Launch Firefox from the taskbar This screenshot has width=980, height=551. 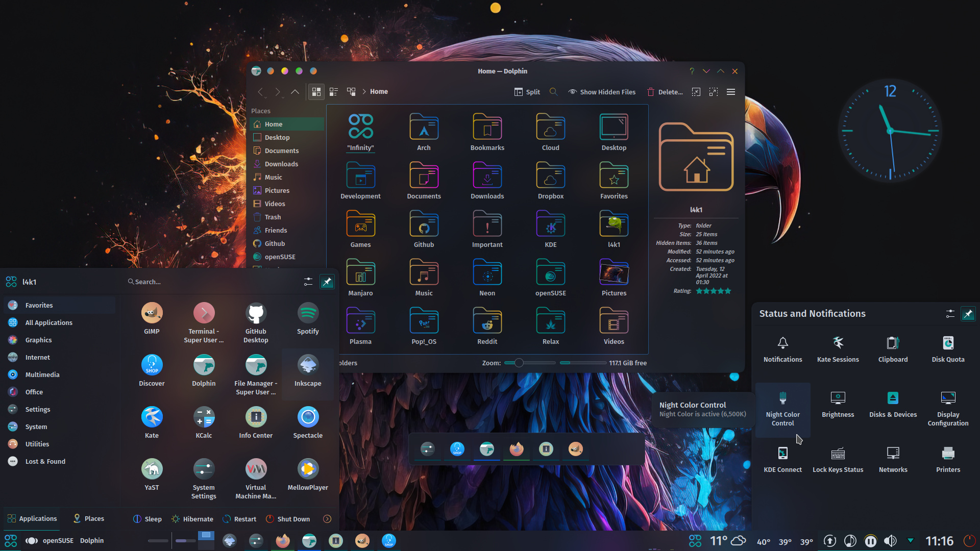pyautogui.click(x=282, y=540)
